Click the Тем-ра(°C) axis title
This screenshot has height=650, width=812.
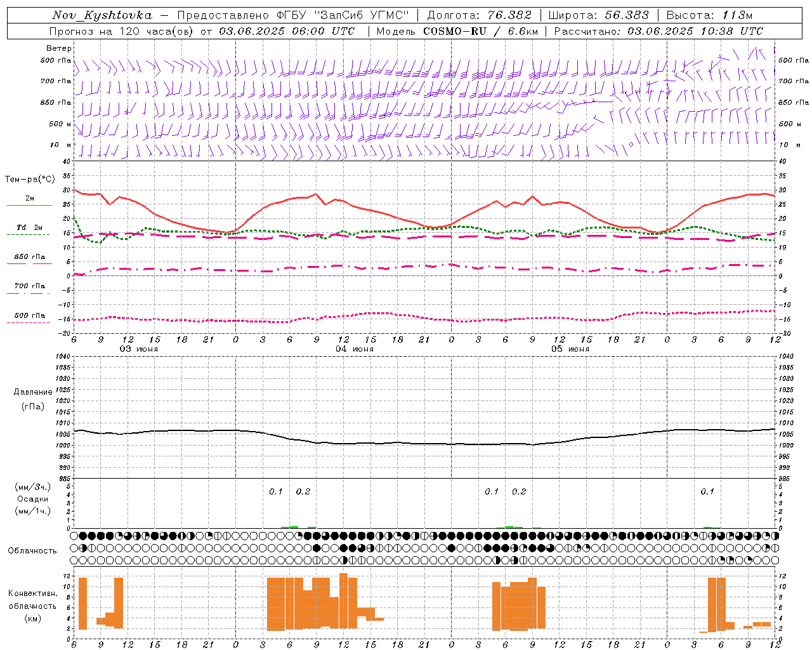30,180
